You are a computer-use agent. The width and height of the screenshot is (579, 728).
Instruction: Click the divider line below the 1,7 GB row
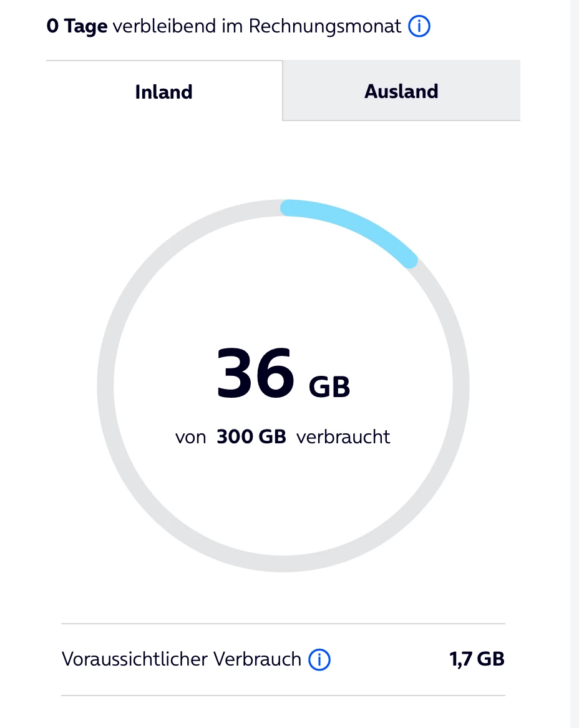point(283,696)
